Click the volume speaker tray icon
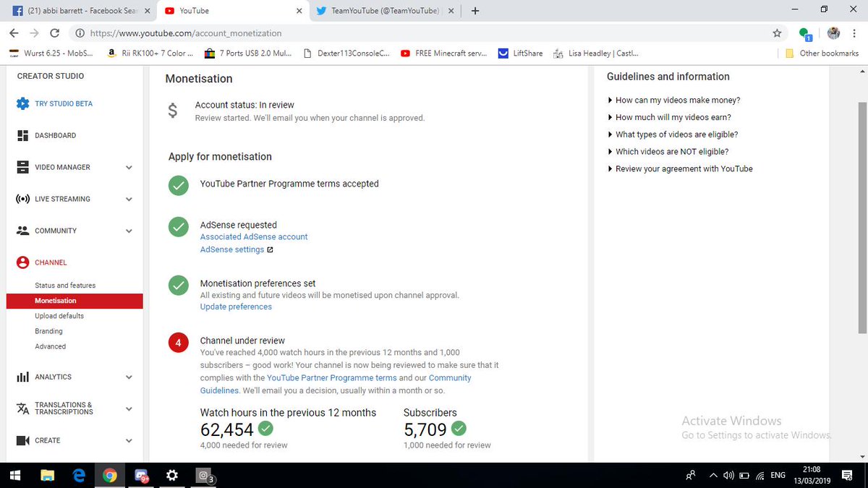 (x=728, y=475)
